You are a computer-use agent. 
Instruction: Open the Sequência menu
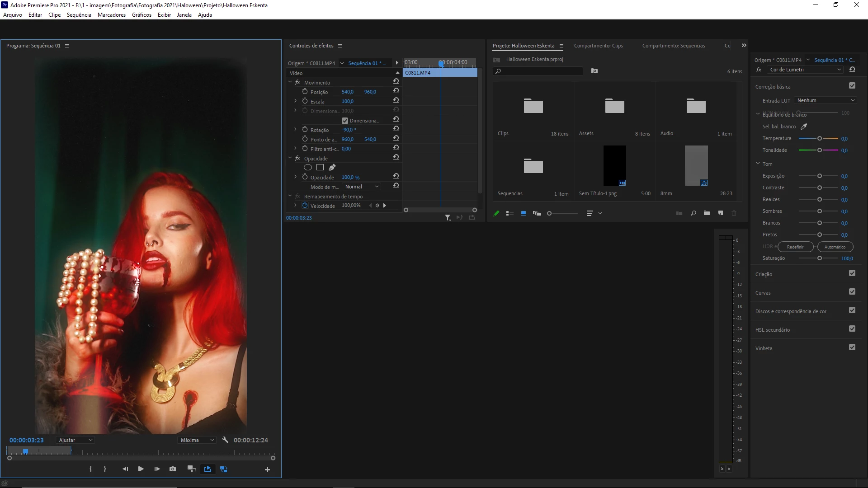point(79,15)
